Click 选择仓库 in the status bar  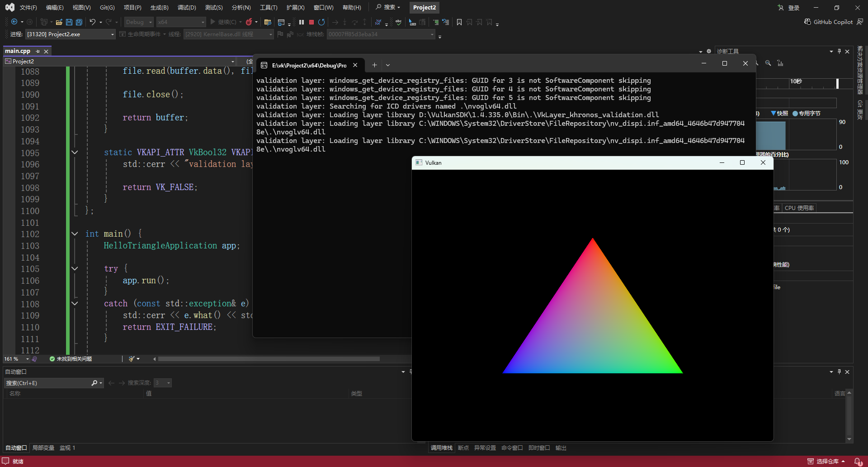(826, 461)
